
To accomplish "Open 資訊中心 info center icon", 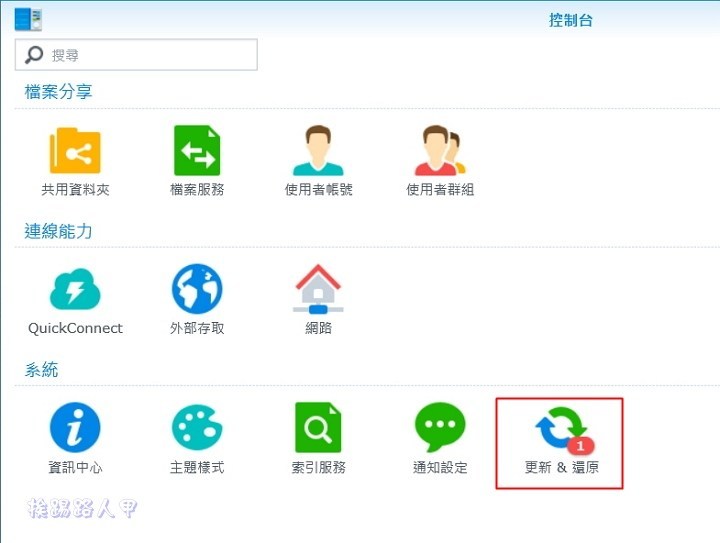I will pyautogui.click(x=75, y=428).
